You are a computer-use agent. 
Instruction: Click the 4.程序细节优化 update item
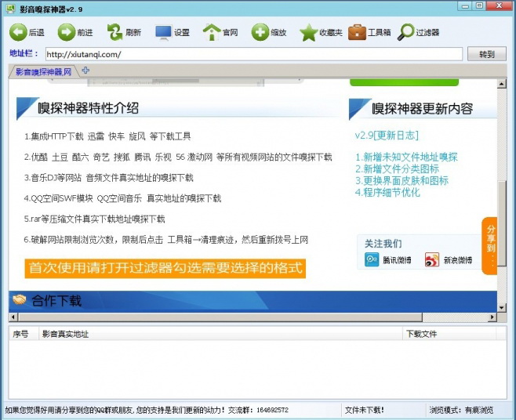tap(387, 193)
